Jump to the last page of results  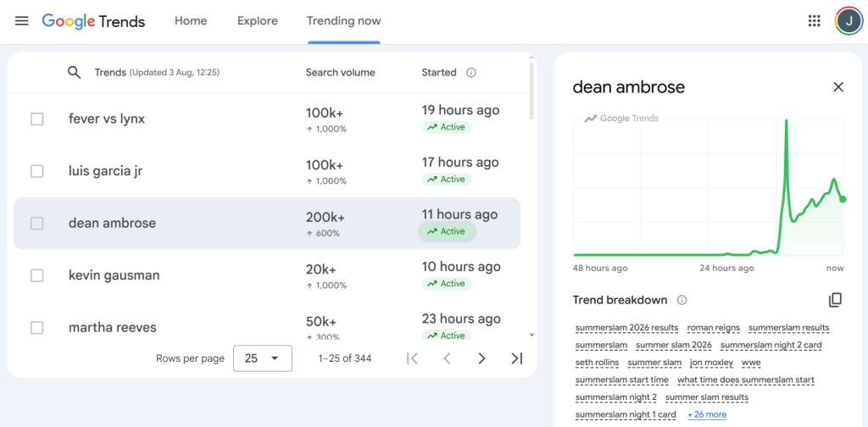(x=516, y=358)
